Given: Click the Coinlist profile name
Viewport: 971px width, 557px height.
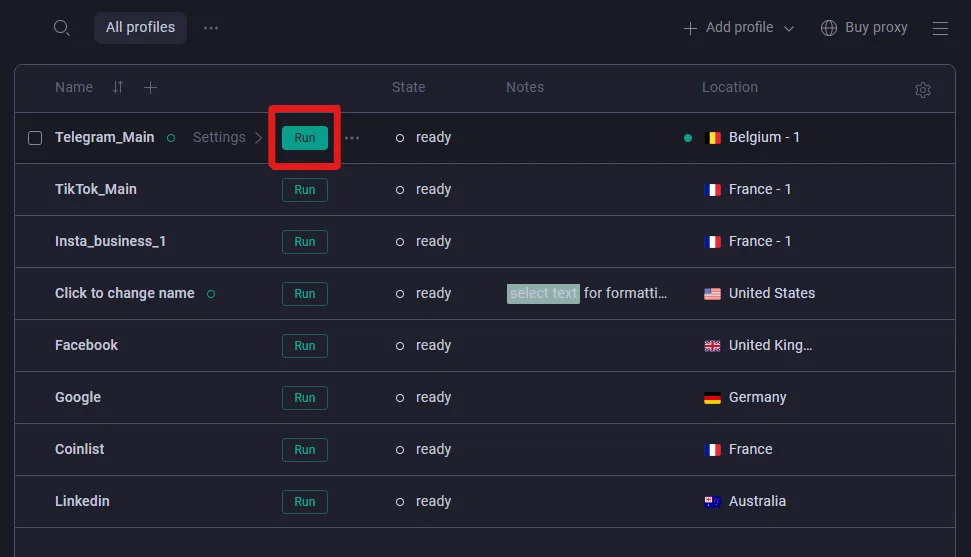Looking at the screenshot, I should pos(79,449).
